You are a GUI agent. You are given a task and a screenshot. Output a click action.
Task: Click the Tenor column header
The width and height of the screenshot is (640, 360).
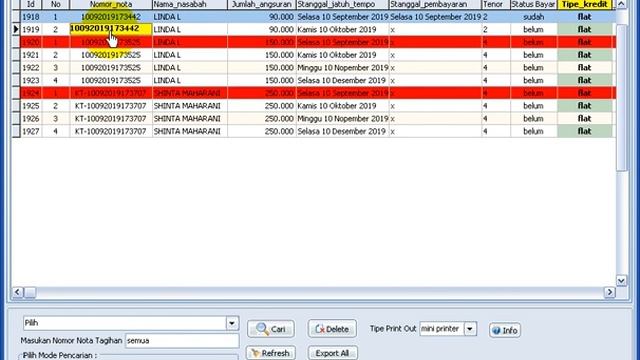(496, 4)
